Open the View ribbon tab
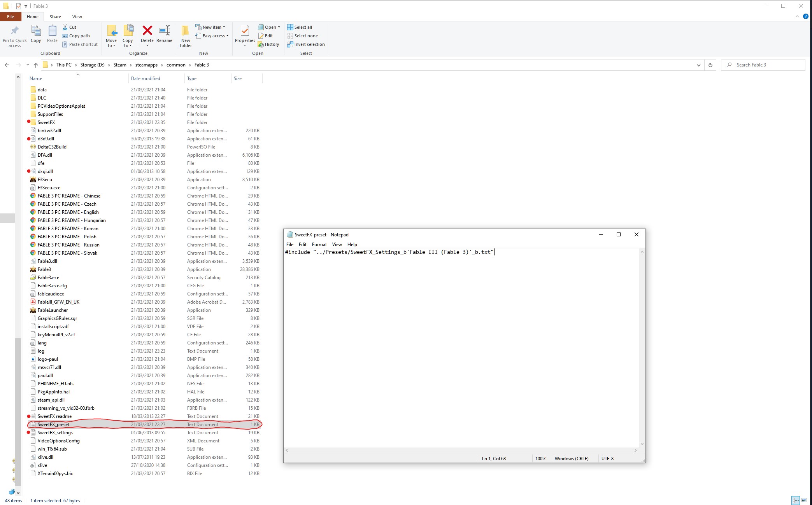 click(x=77, y=17)
